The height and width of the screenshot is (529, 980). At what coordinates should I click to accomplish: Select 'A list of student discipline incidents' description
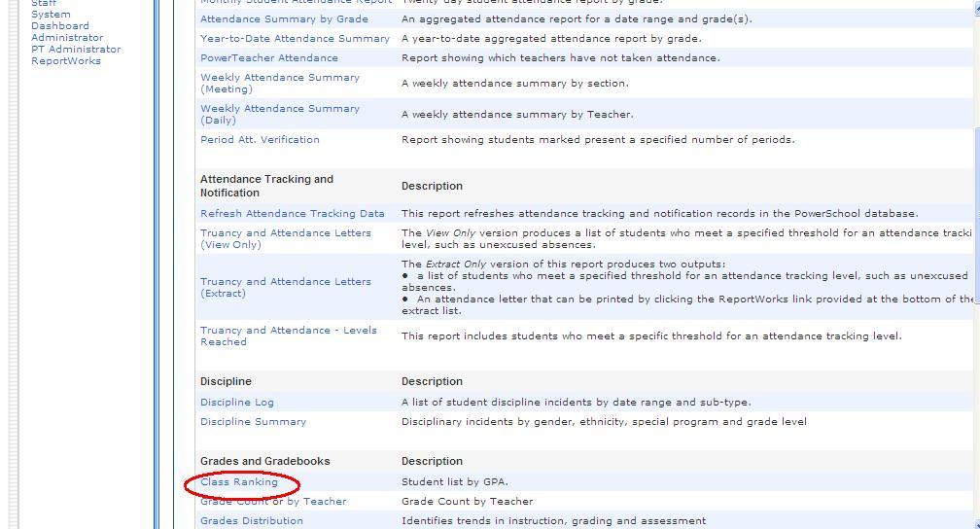pyautogui.click(x=577, y=403)
